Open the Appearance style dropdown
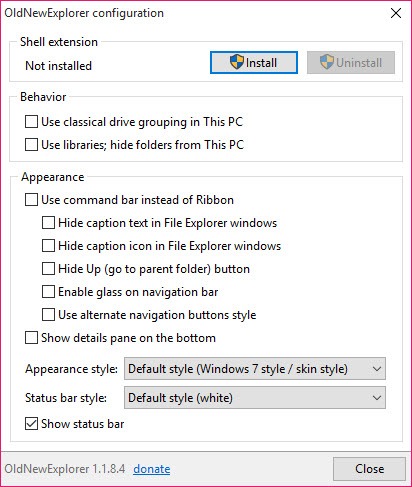 (x=255, y=369)
